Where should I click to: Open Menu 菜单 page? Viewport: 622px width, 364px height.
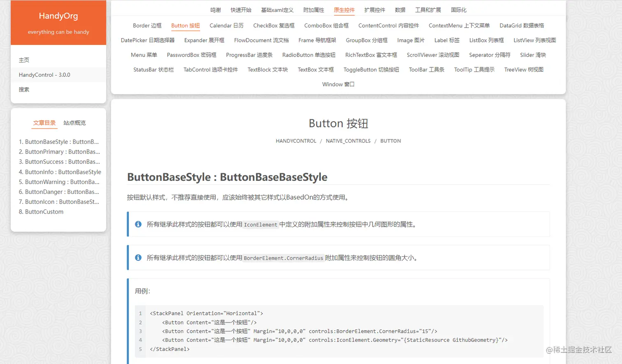coord(144,55)
